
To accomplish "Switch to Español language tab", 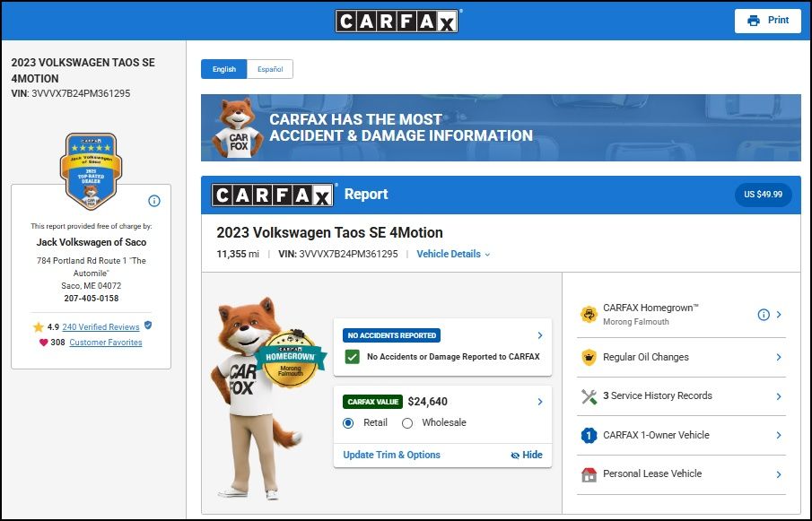I will click(x=270, y=69).
